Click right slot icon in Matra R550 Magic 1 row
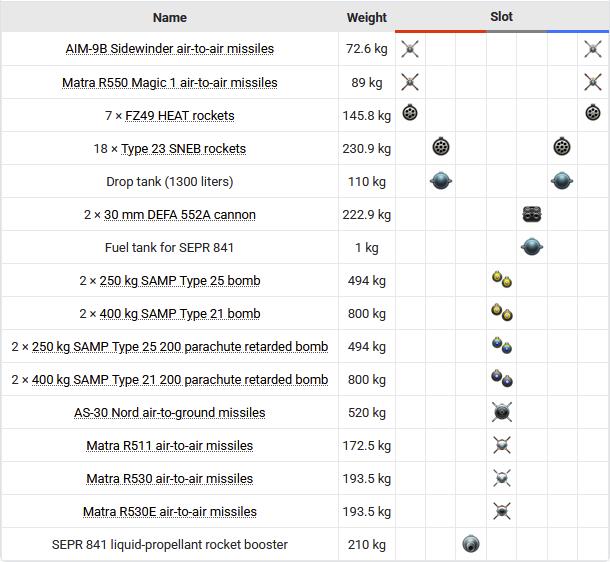The width and height of the screenshot is (610, 562). (593, 82)
